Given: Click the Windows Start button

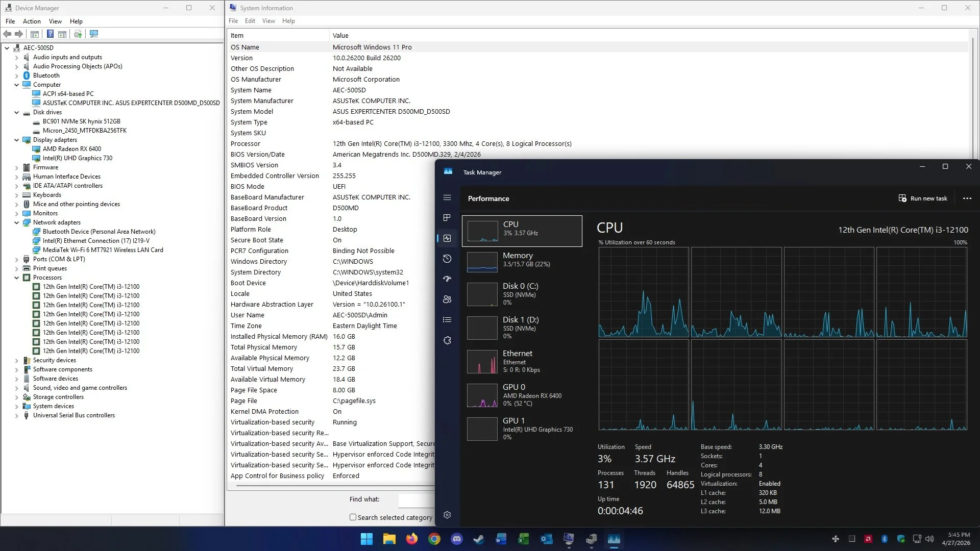Looking at the screenshot, I should (366, 539).
